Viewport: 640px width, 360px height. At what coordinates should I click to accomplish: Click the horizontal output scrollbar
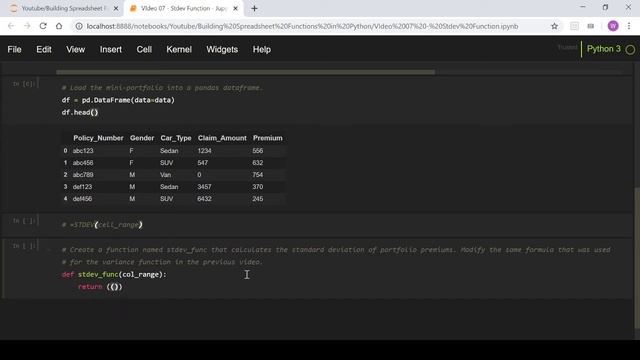point(246,72)
